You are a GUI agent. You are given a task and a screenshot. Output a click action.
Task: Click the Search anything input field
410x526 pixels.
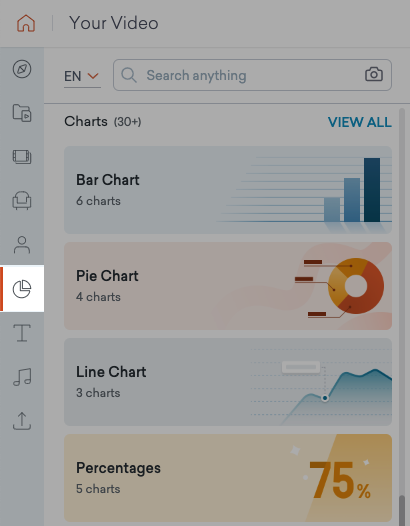click(252, 75)
